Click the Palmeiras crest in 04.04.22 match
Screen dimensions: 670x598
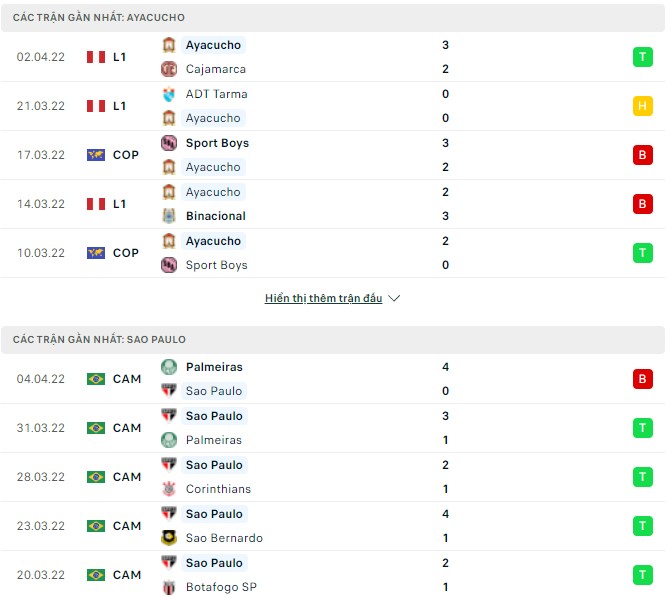click(169, 367)
